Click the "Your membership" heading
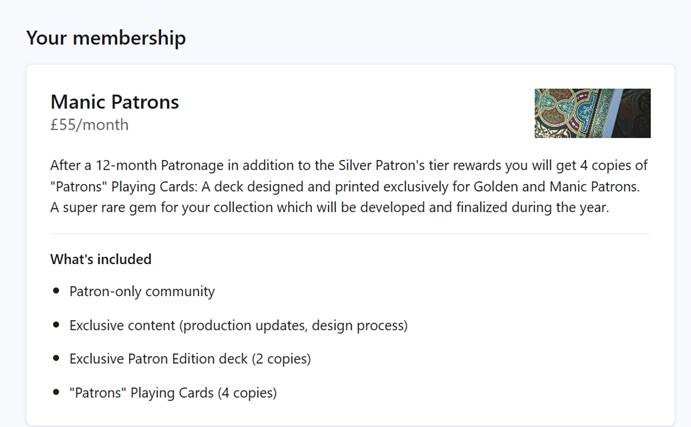Screen dimensions: 691x427 [x=106, y=38]
